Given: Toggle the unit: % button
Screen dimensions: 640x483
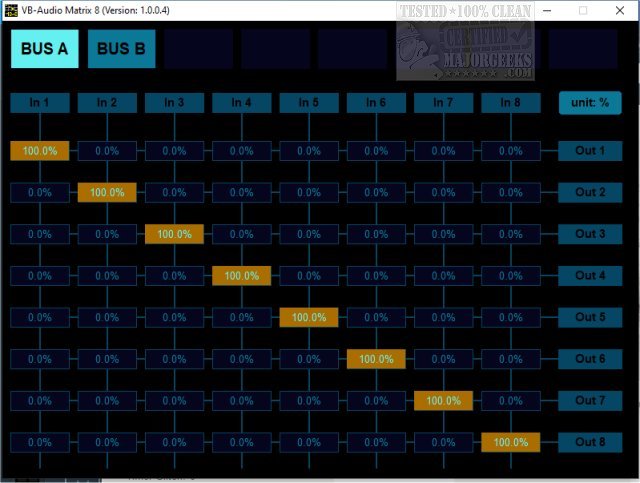Looking at the screenshot, I should pos(590,102).
